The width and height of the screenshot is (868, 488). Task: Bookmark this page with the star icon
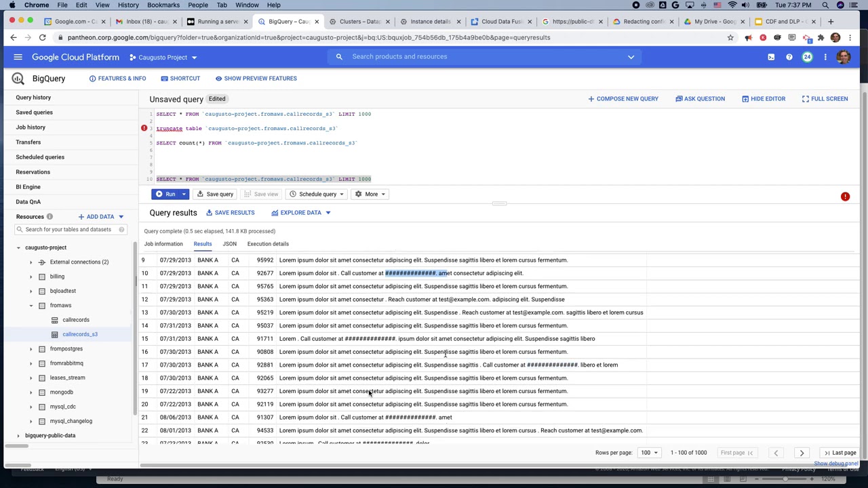(x=730, y=38)
